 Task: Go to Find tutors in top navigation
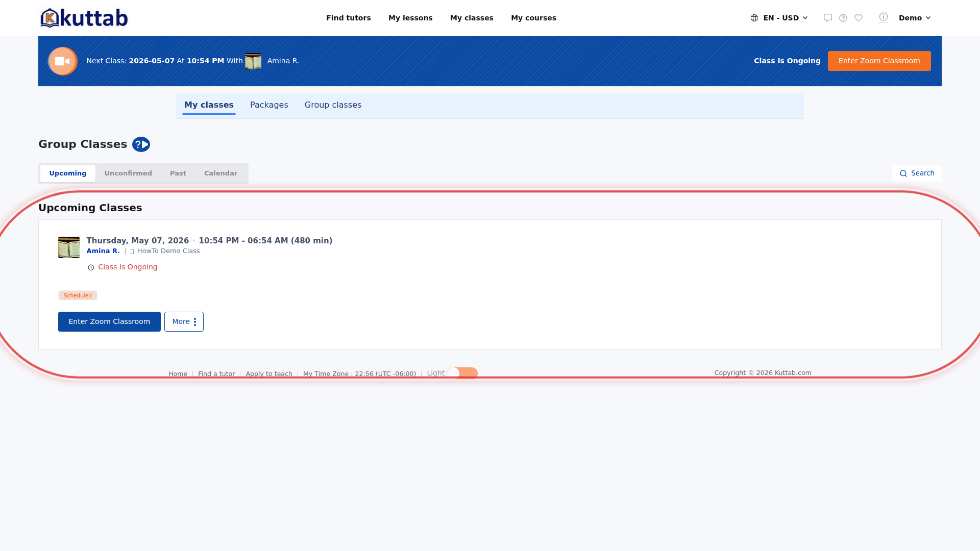coord(349,18)
